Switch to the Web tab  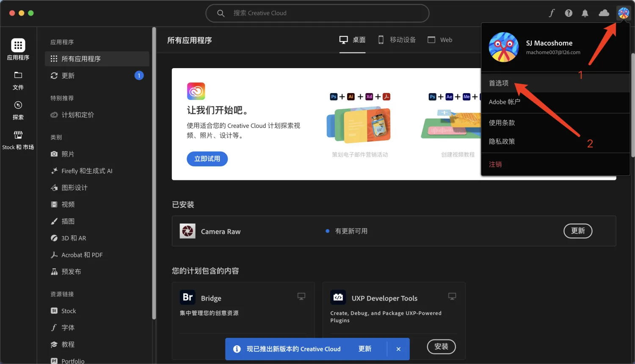440,40
